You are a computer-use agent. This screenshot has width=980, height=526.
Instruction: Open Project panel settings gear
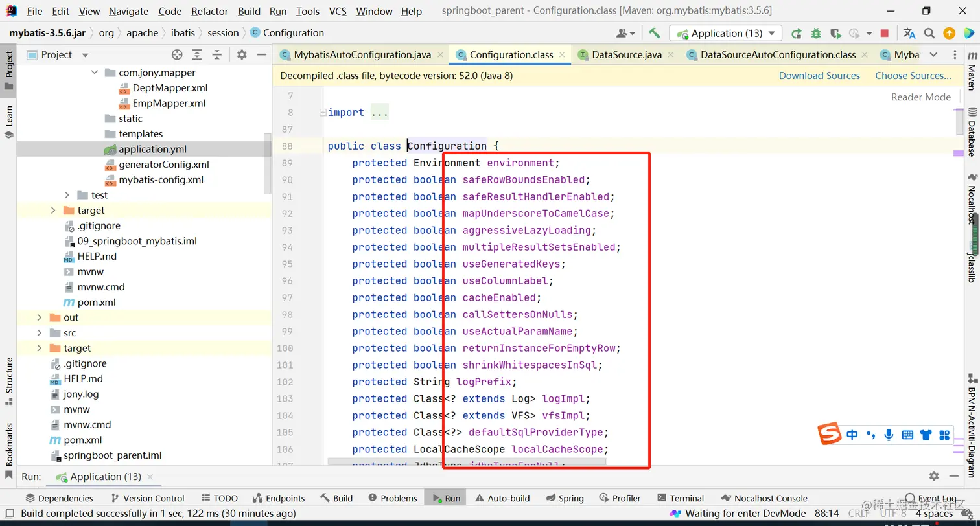click(242, 55)
